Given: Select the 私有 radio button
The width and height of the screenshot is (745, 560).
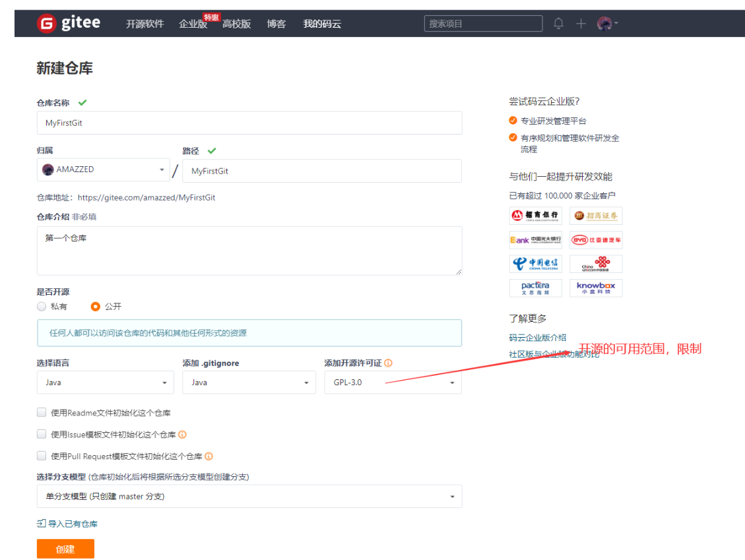Looking at the screenshot, I should 42,307.
